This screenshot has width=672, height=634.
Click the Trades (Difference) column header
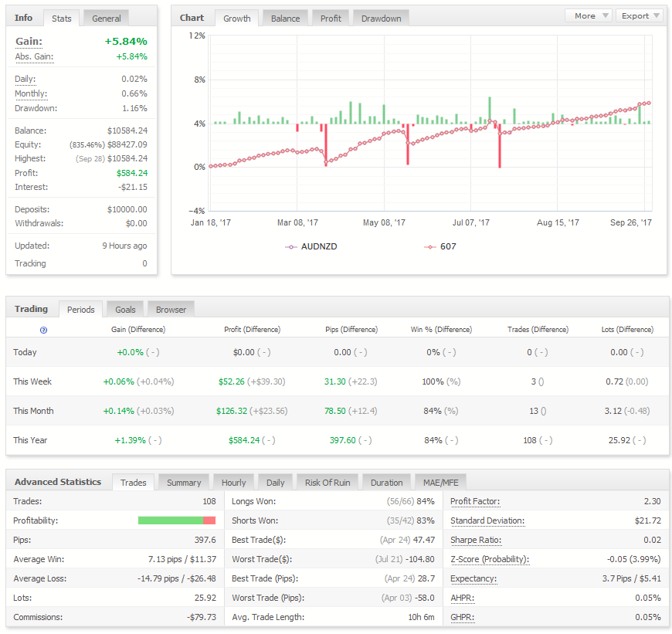(x=538, y=330)
